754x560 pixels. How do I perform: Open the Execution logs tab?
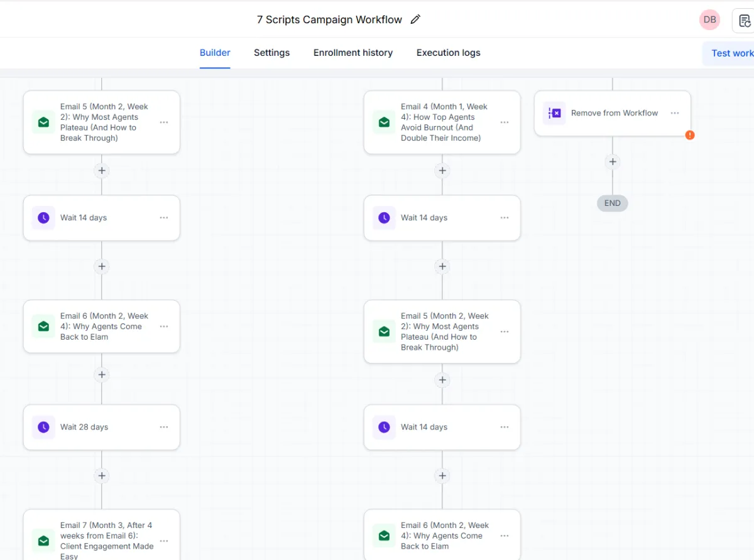449,53
